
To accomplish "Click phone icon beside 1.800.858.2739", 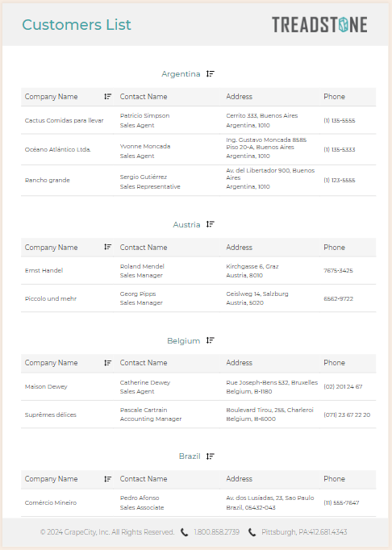I will [184, 532].
